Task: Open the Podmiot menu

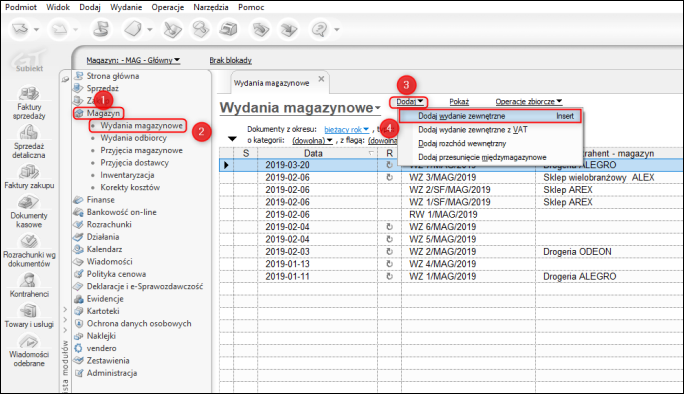Action: tap(21, 7)
